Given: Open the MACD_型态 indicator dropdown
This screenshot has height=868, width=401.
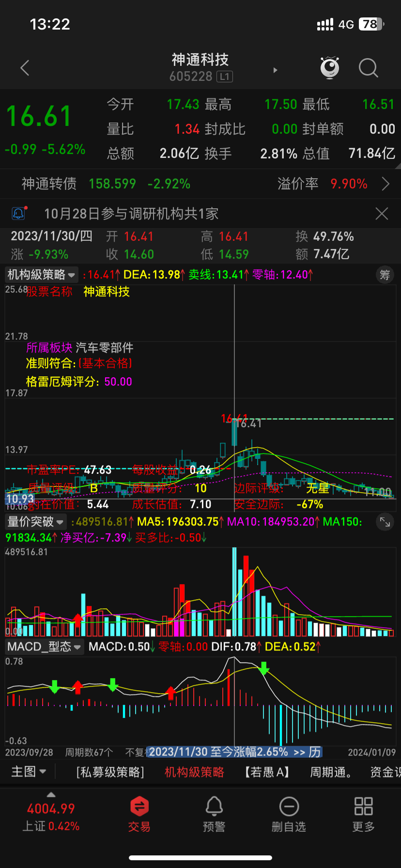Looking at the screenshot, I should coord(44,647).
